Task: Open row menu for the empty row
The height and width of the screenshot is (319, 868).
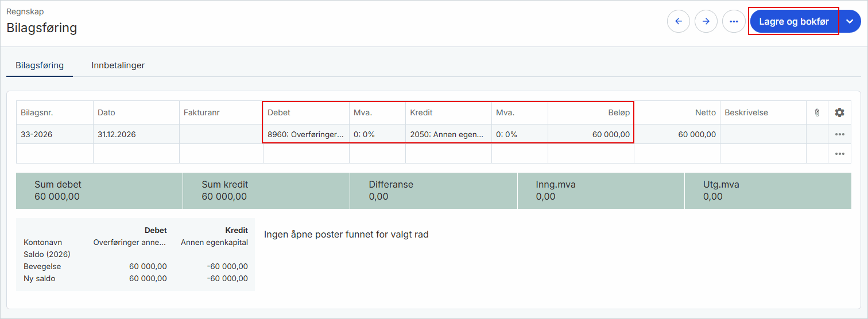Action: pos(840,154)
